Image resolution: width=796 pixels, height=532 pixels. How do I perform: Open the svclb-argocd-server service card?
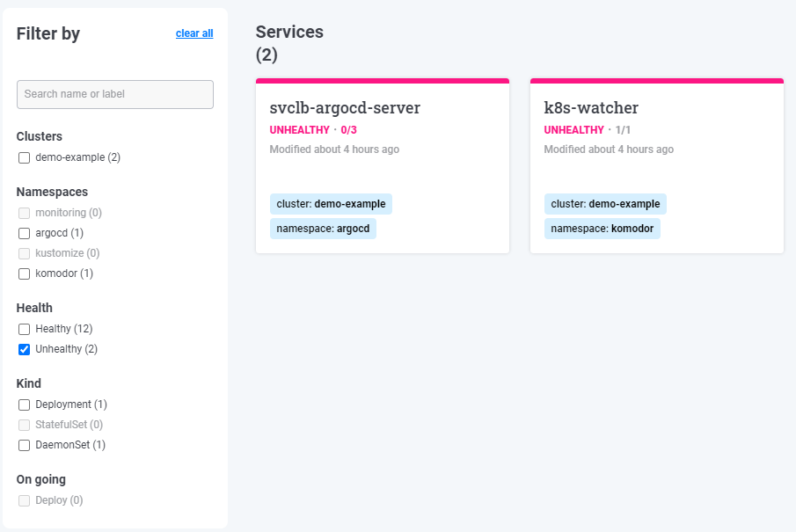tap(383, 166)
